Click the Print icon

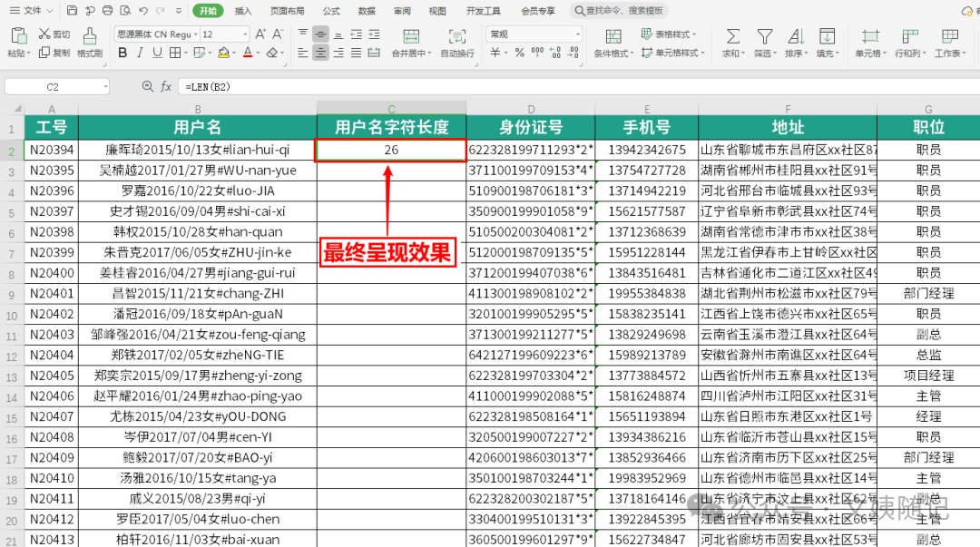tap(107, 11)
